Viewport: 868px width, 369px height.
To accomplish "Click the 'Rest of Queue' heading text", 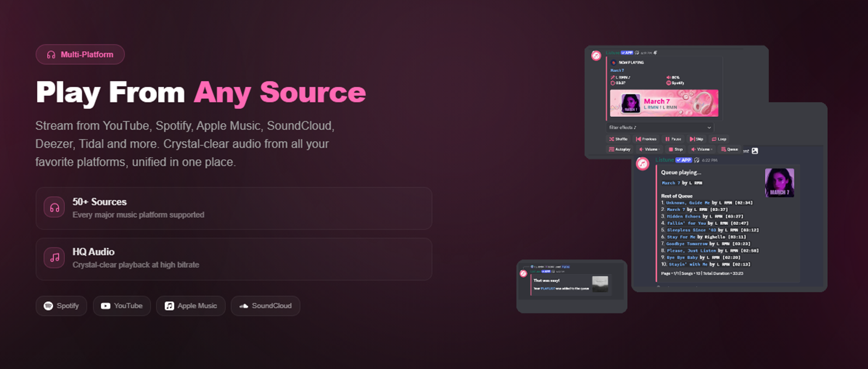I will (677, 196).
